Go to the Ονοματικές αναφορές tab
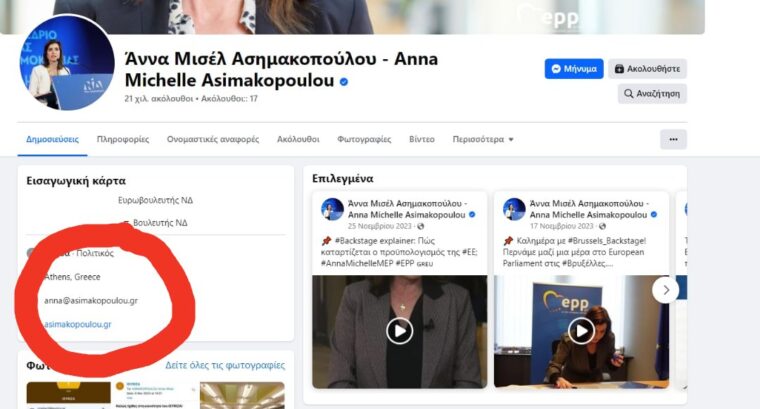 pos(213,140)
